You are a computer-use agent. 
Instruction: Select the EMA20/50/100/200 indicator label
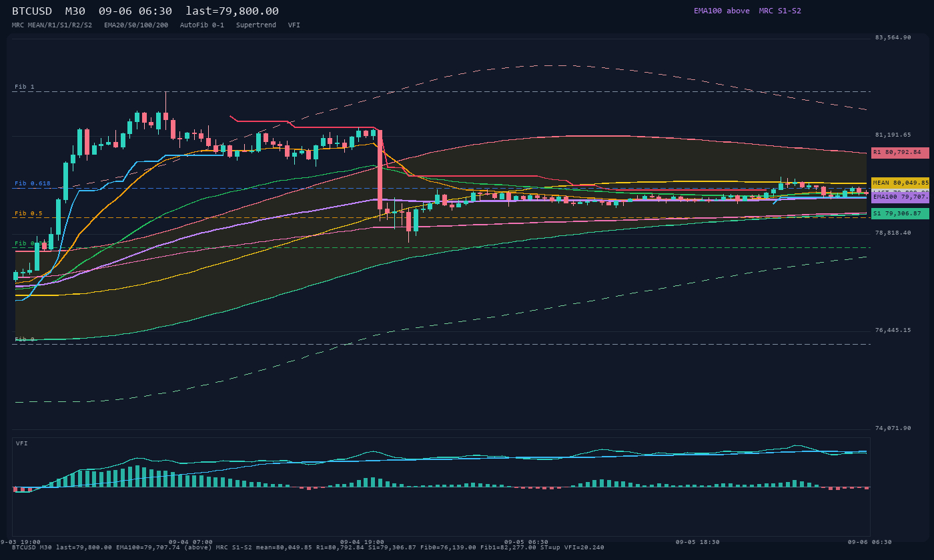pos(136,25)
